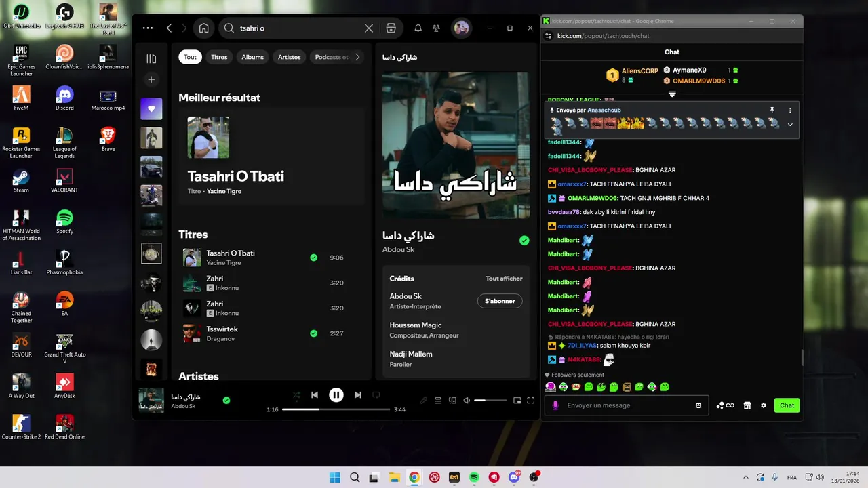The image size is (868, 488).
Task: Clear the search text with X
Action: tap(369, 28)
